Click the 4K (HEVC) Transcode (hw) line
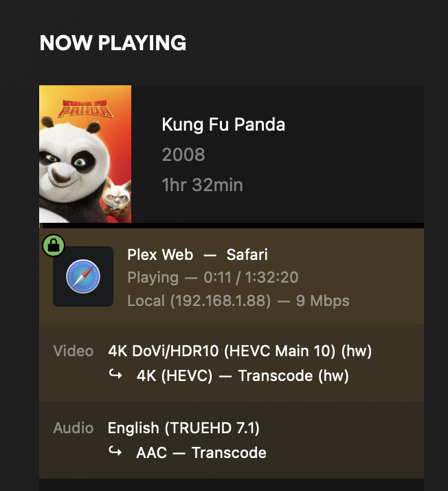 coord(243,376)
